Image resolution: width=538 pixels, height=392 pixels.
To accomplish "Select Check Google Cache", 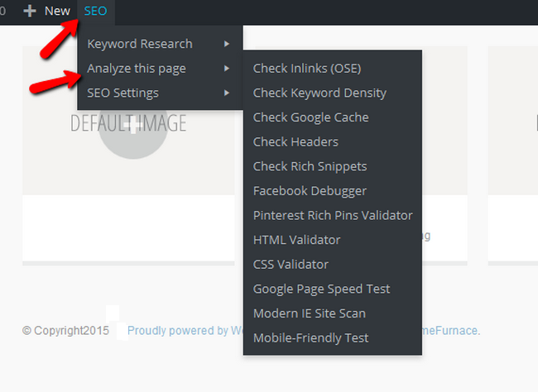I will point(310,117).
